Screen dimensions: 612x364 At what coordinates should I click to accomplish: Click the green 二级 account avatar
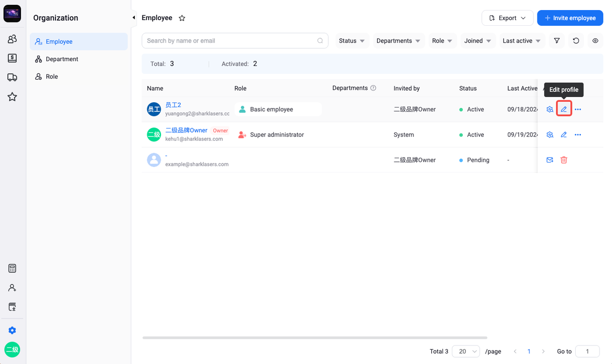(x=12, y=350)
